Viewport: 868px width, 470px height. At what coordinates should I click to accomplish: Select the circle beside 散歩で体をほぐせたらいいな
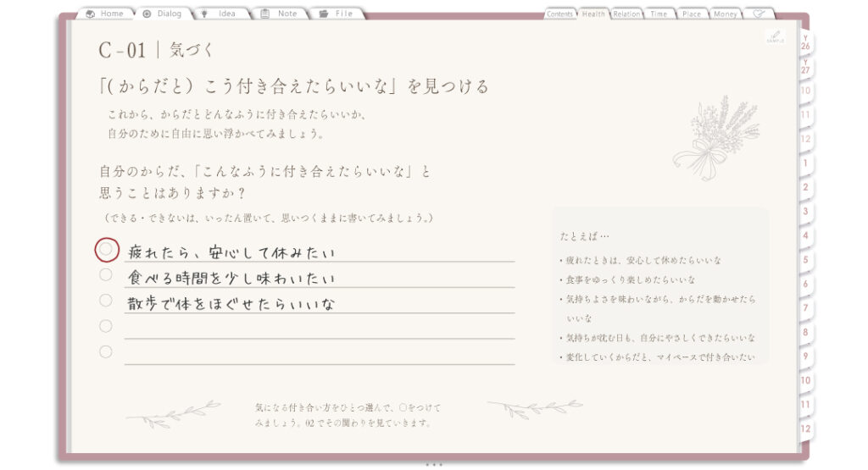click(106, 301)
